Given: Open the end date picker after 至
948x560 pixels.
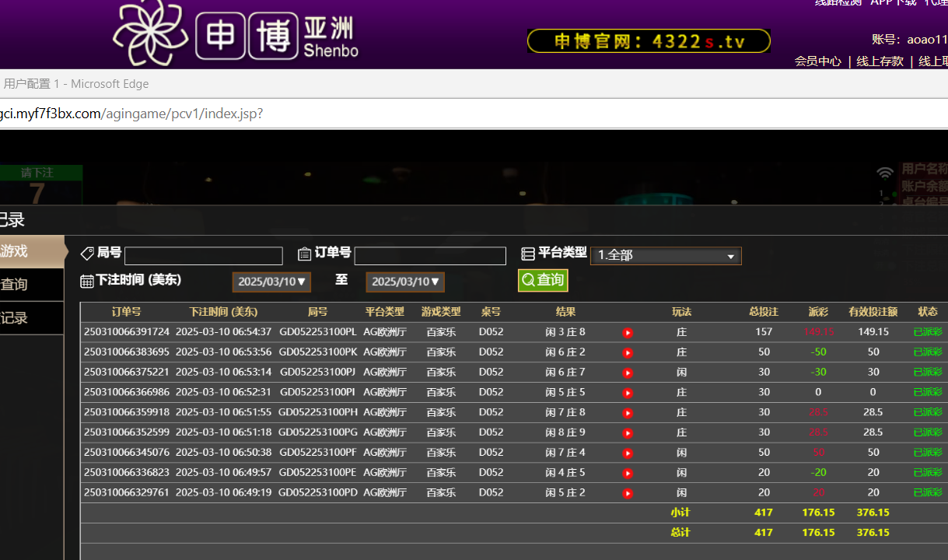Looking at the screenshot, I should click(405, 282).
